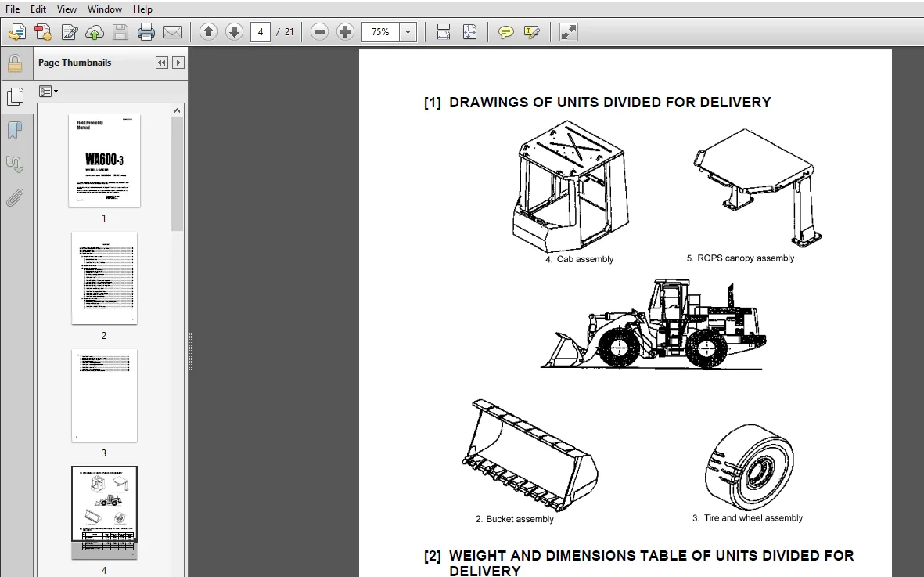Zoom in with the plus button

(345, 32)
